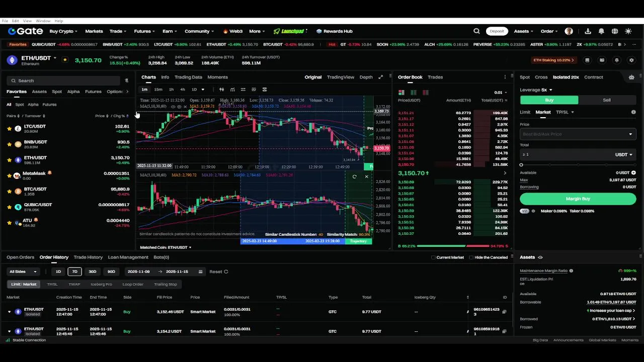Image resolution: width=644 pixels, height=362 pixels.
Task: Select the 7D history range
Action: click(75, 271)
